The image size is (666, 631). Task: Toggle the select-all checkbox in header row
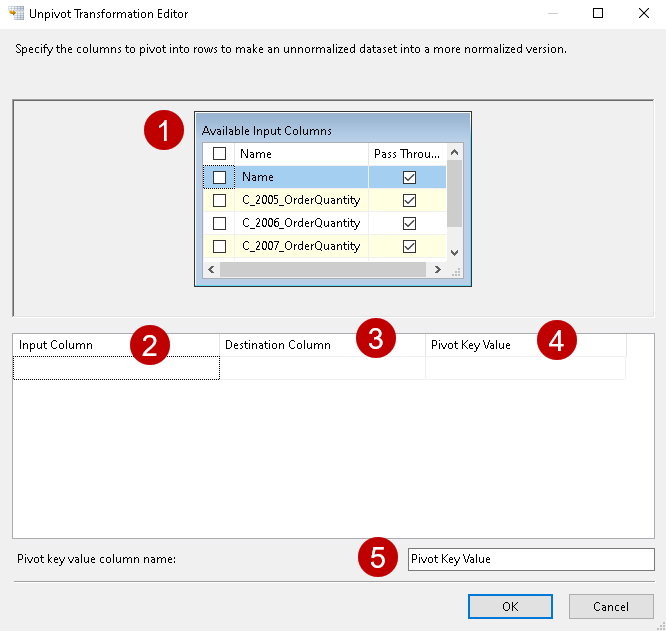coord(219,153)
